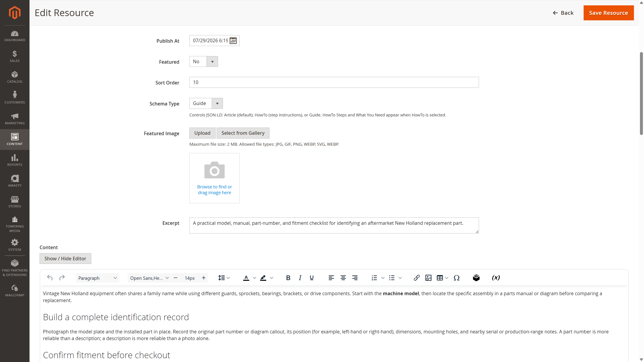Open the Customers sidebar menu
Screen dimensions: 644x362
coord(15,98)
